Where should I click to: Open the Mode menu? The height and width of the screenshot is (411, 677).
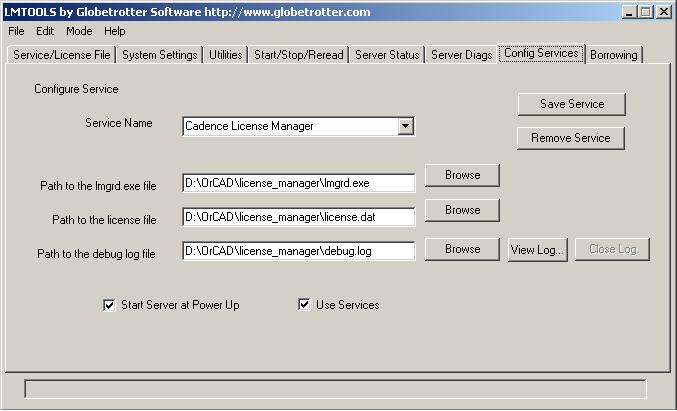pos(79,31)
